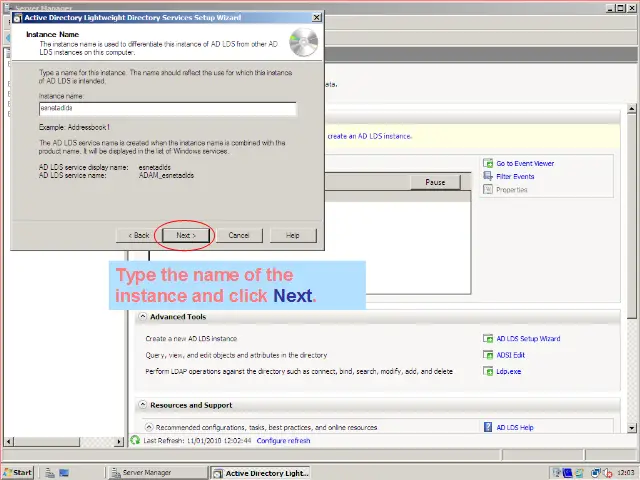The image size is (640, 480).
Task: Click the green refresh icon by Last Refresh
Action: pyautogui.click(x=135, y=440)
